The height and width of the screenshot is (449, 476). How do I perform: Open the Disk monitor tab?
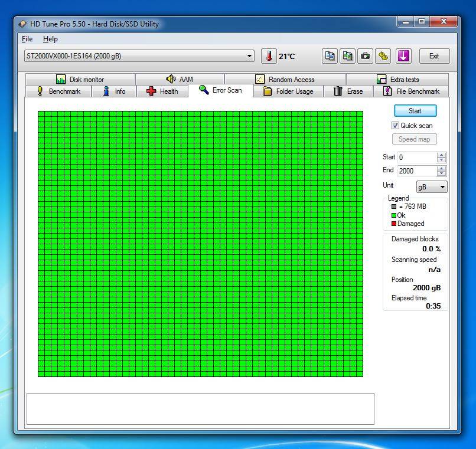coord(80,79)
